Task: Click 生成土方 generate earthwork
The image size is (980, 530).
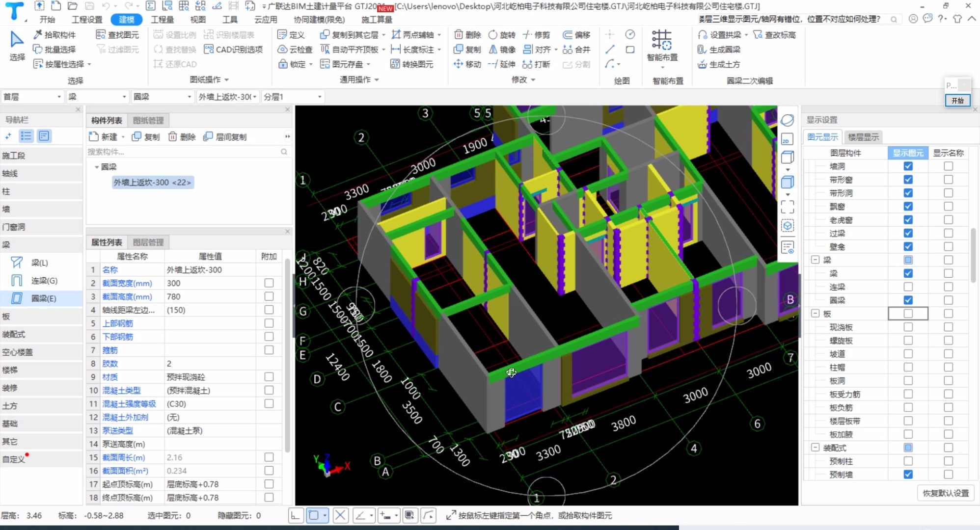Action: (x=719, y=64)
